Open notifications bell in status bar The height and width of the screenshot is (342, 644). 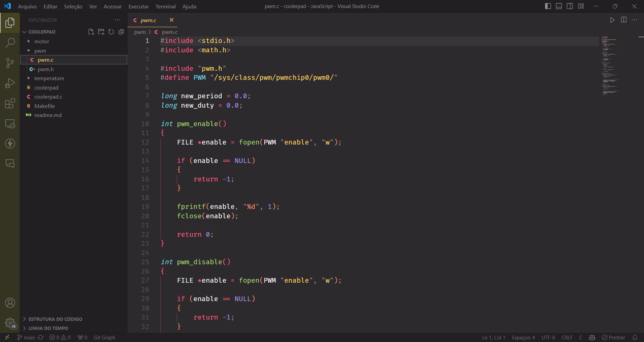(635, 337)
